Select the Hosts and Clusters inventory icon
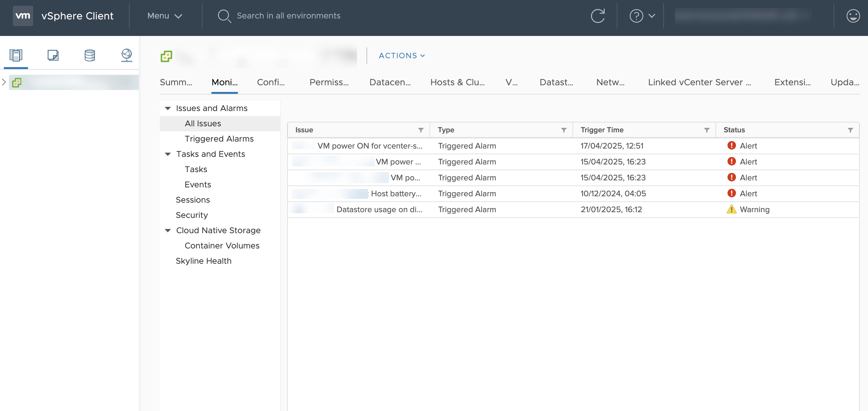 [x=16, y=56]
